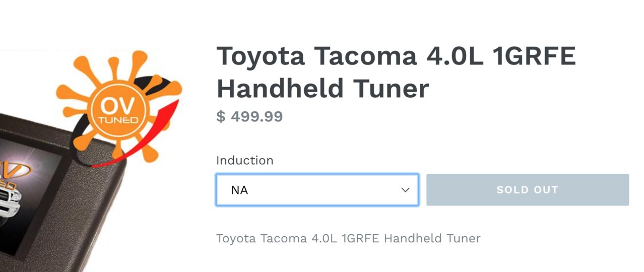Click the OV Tuned orange sun logo
This screenshot has width=644, height=272.
tap(117, 107)
